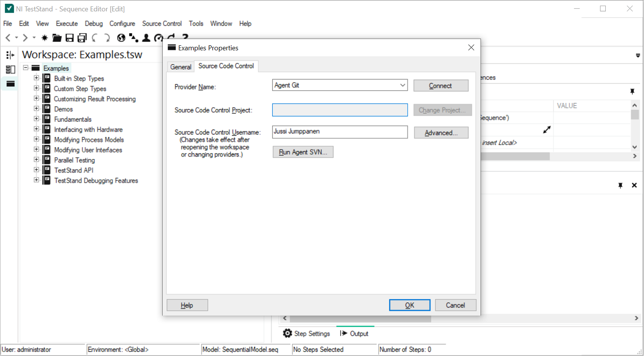Image resolution: width=644 pixels, height=356 pixels.
Task: Expand the Modifying Process Models node
Action: coord(37,139)
